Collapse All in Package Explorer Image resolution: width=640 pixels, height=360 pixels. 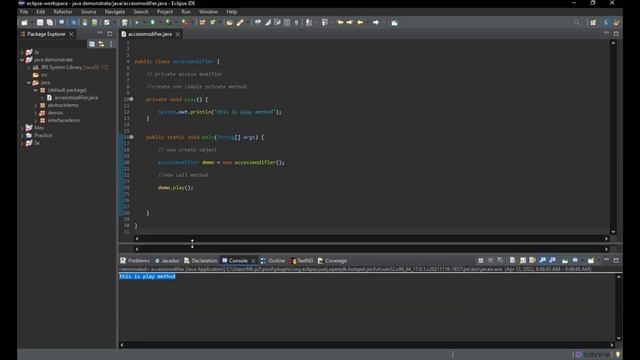coord(92,44)
